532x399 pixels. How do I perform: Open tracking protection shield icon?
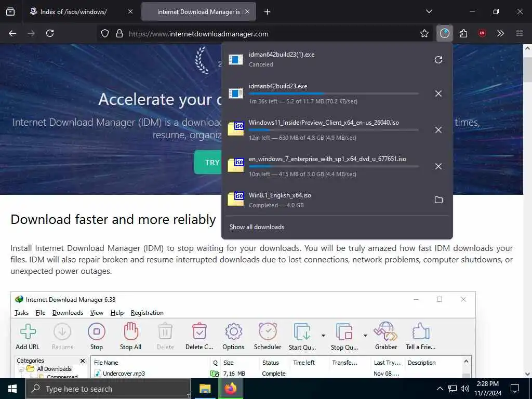pyautogui.click(x=105, y=34)
